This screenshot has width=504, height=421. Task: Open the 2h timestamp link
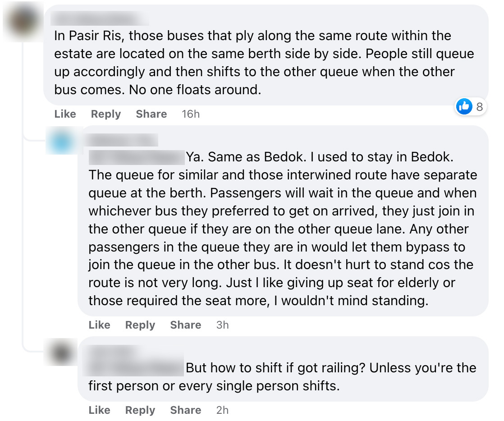222,410
